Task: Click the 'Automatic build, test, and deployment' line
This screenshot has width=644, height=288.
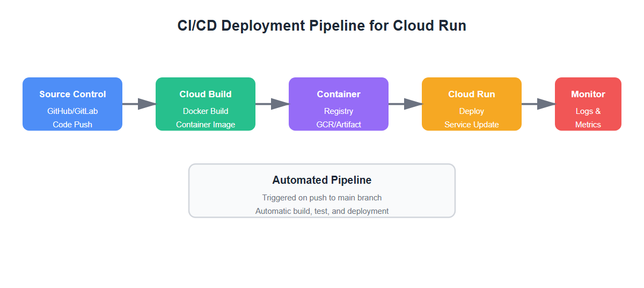Action: [x=322, y=211]
